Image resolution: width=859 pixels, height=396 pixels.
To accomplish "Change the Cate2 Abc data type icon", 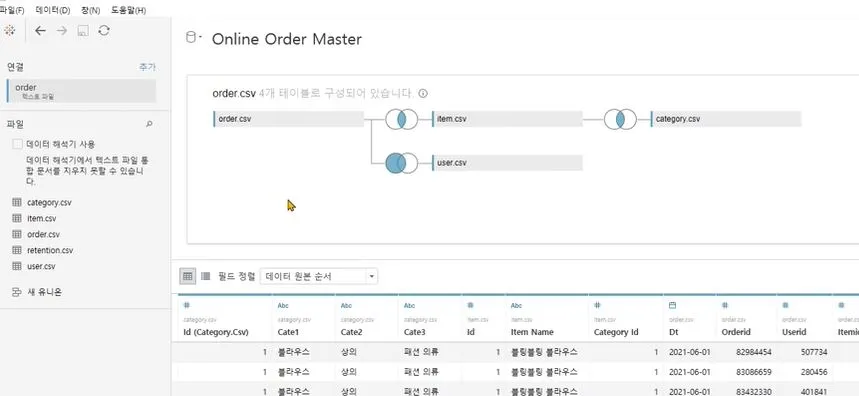I will (346, 306).
